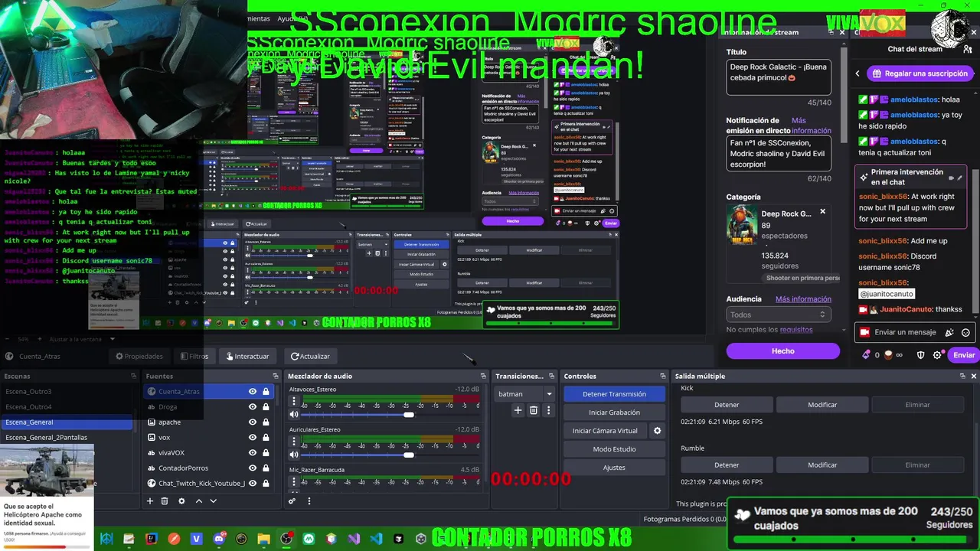Hide the Droga source
This screenshot has height=551, width=980.
click(252, 406)
